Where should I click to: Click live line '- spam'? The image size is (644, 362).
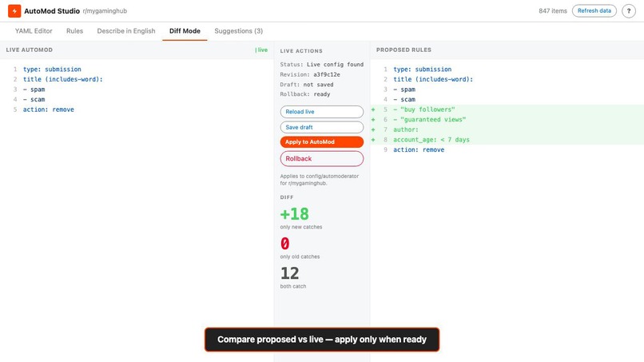click(x=34, y=90)
